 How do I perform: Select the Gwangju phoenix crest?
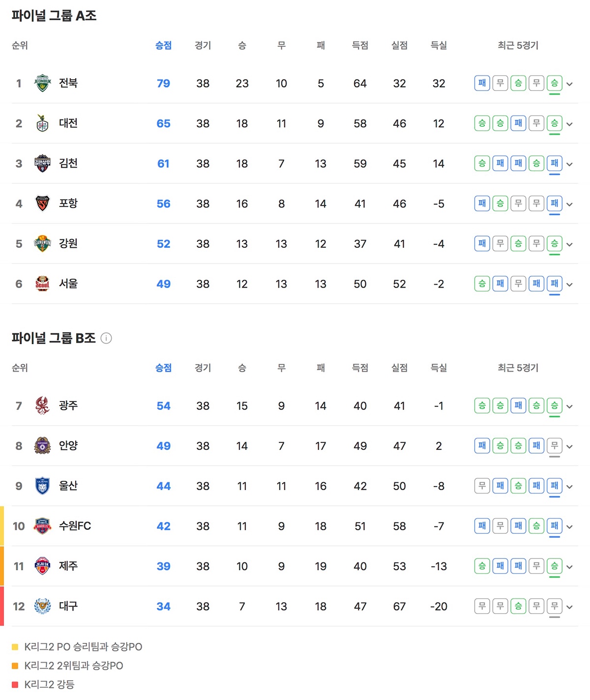tap(42, 406)
